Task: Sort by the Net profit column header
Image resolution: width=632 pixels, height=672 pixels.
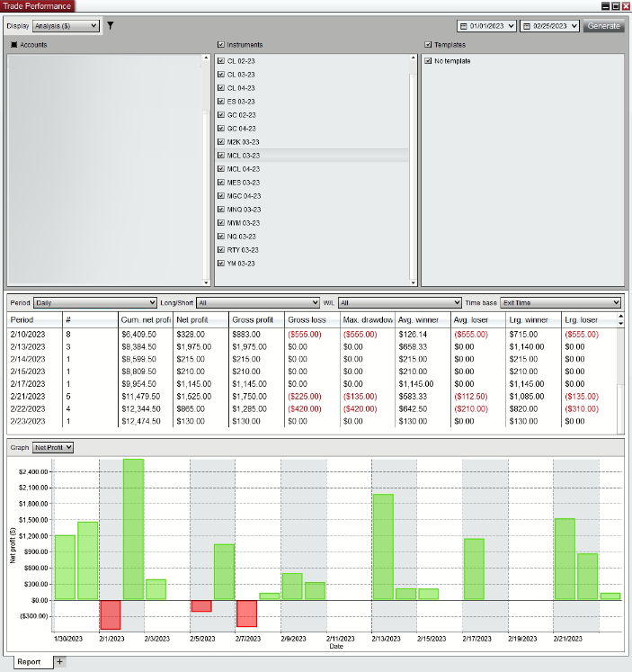Action: [x=200, y=319]
